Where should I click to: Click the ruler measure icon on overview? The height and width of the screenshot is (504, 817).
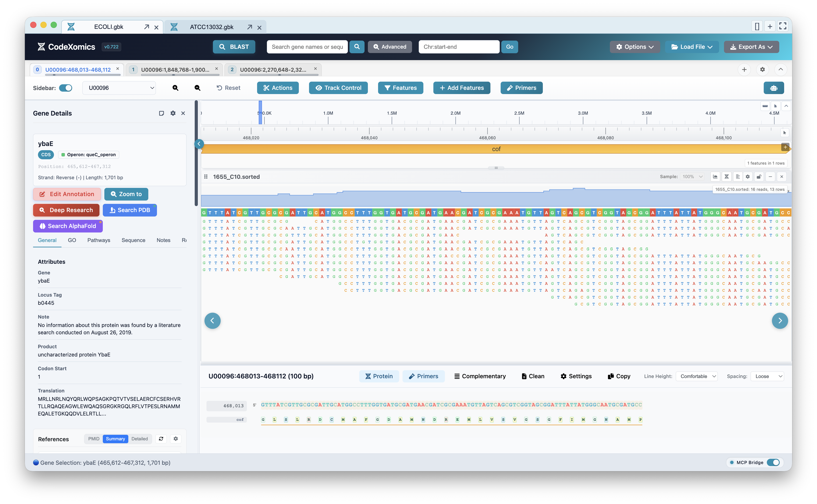[765, 106]
